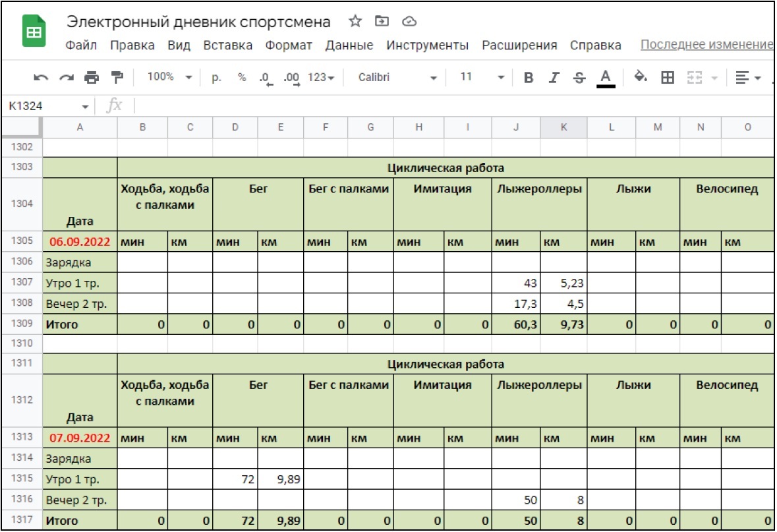Open the font size 11 dropdown
777x532 pixels.
point(476,78)
